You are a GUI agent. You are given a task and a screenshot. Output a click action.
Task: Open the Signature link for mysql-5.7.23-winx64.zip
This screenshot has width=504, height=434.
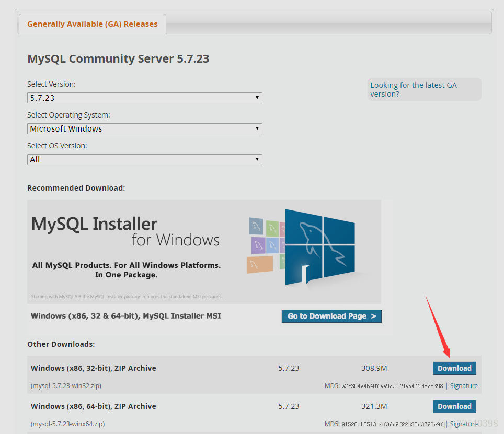click(464, 424)
